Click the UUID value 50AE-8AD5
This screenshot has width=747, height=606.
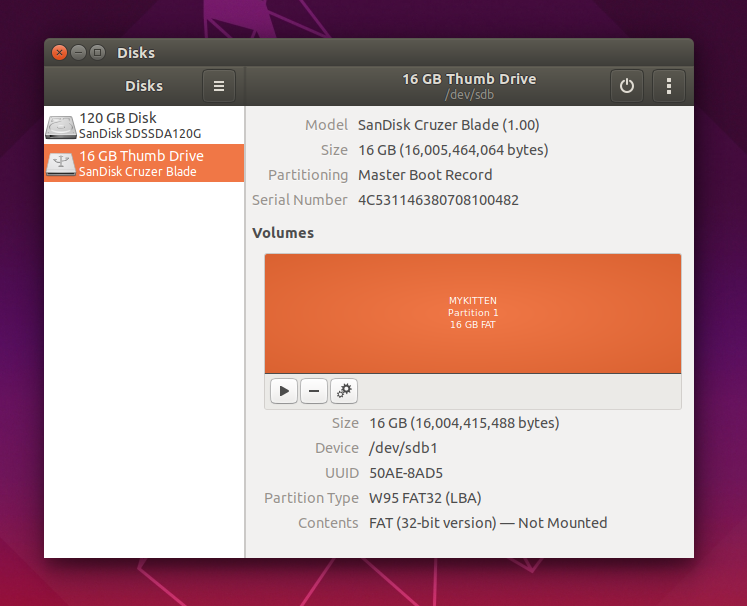(x=406, y=473)
